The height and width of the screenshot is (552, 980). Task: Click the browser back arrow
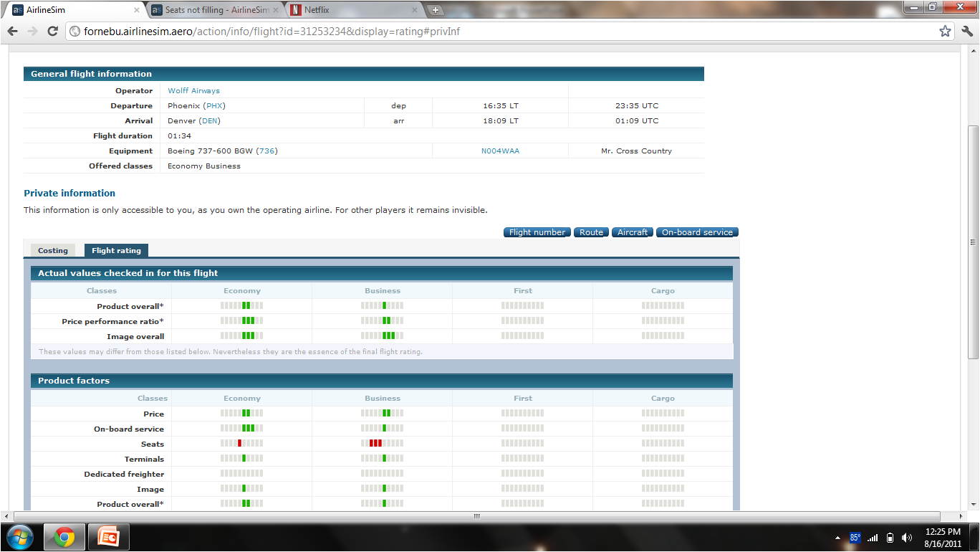(x=13, y=32)
